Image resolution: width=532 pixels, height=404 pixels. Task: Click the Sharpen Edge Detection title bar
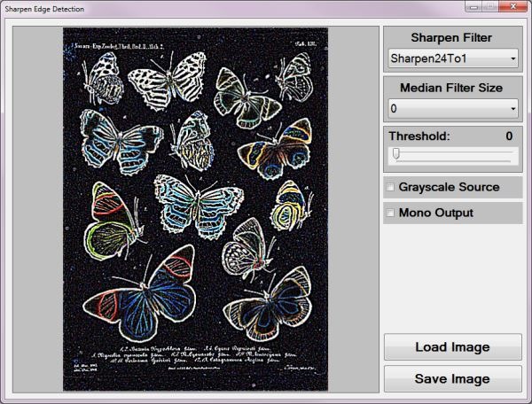click(x=222, y=8)
